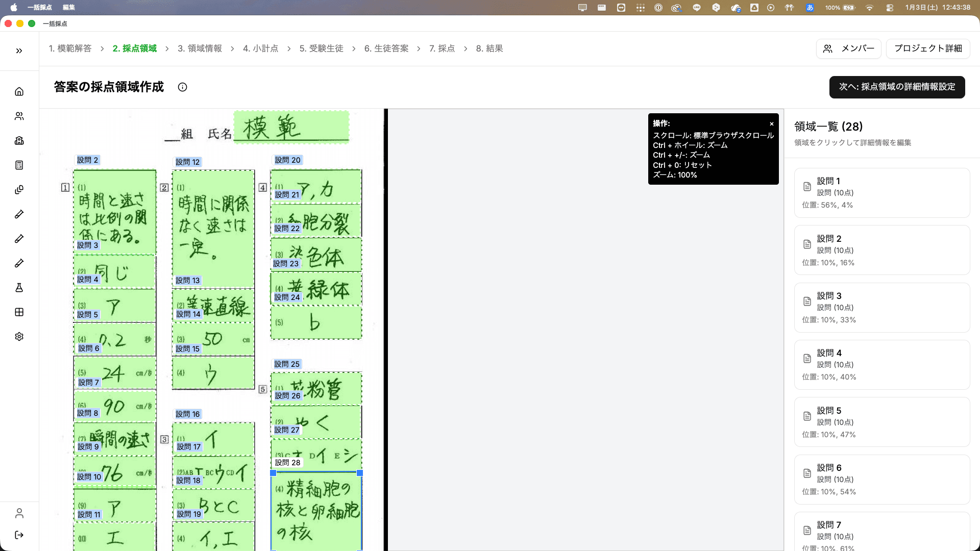Open the 編集 menu in menu bar
Viewport: 980px width, 551px height.
pos(69,8)
